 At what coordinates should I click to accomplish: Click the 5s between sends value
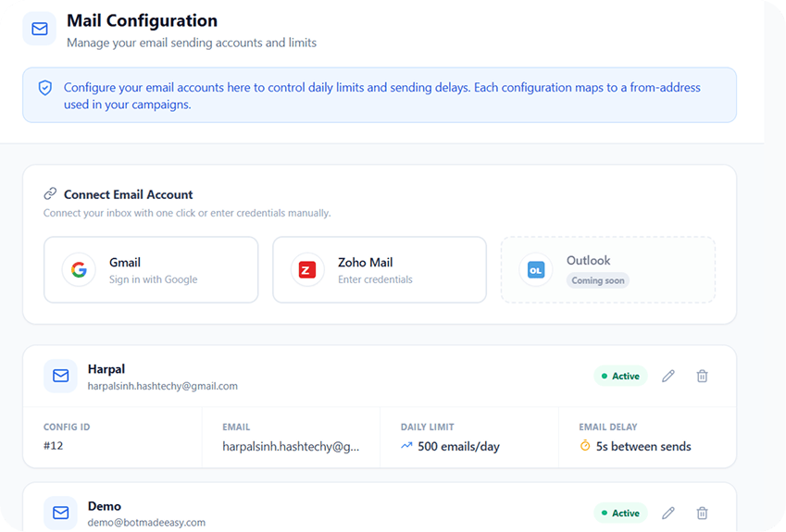click(643, 446)
